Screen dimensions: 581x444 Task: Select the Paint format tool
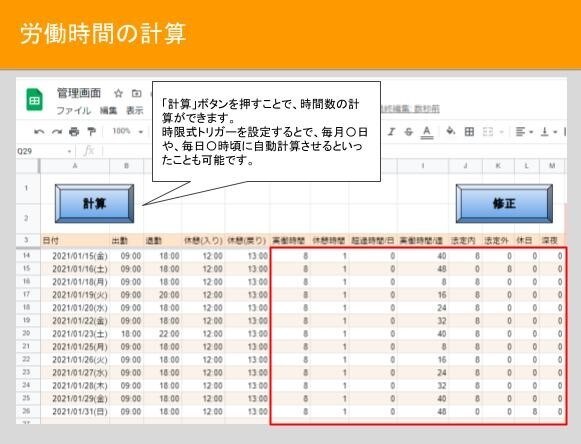91,132
